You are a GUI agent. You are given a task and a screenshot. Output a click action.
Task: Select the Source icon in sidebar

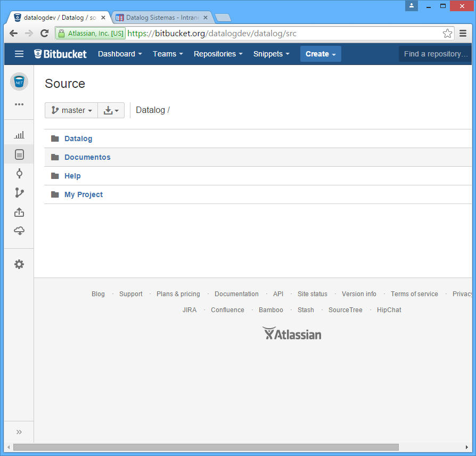pyautogui.click(x=19, y=154)
